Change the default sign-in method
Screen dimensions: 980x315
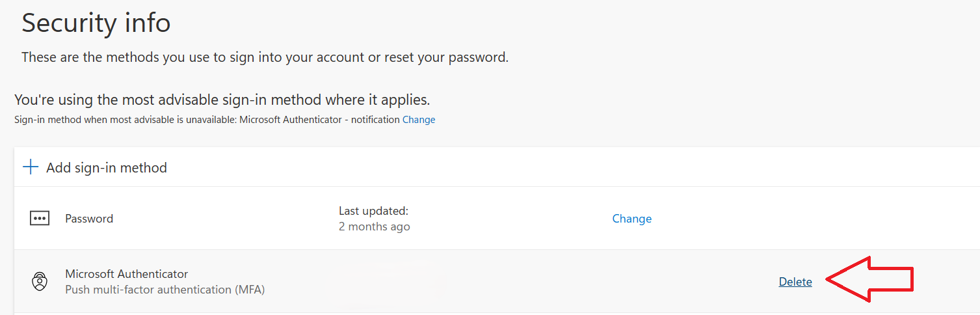point(419,120)
